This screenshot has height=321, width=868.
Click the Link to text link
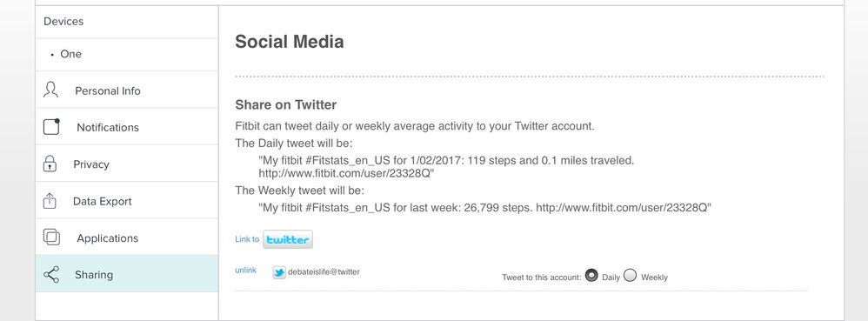click(x=247, y=239)
